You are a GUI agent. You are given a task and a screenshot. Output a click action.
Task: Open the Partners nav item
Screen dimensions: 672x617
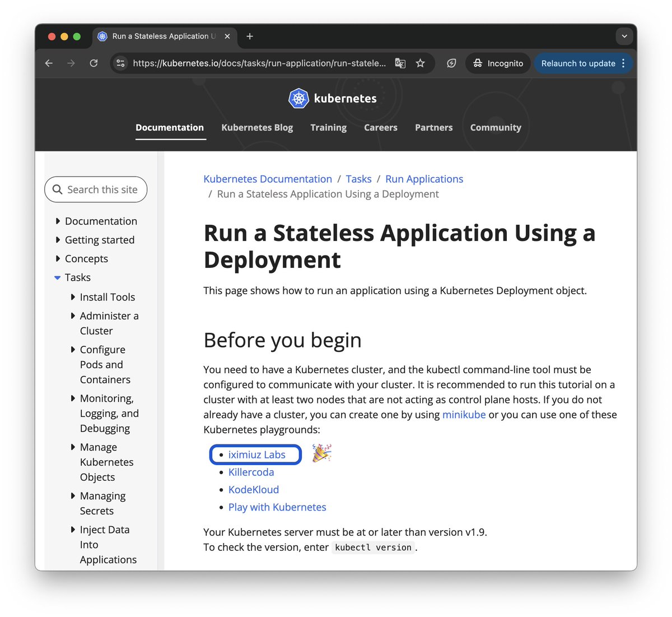coord(434,128)
